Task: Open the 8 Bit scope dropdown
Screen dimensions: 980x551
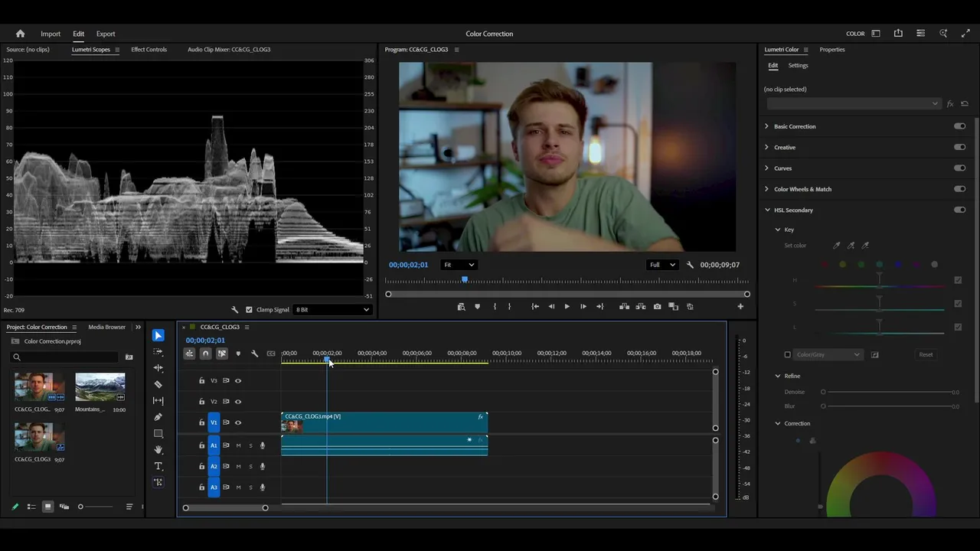Action: click(x=332, y=310)
